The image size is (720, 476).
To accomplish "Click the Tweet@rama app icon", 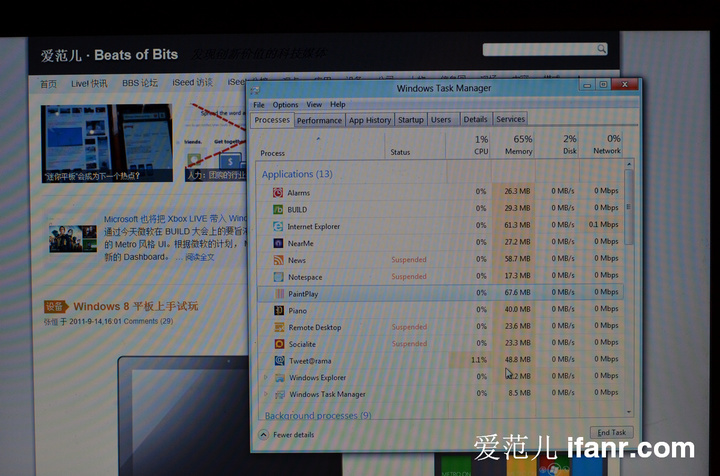I will 280,360.
